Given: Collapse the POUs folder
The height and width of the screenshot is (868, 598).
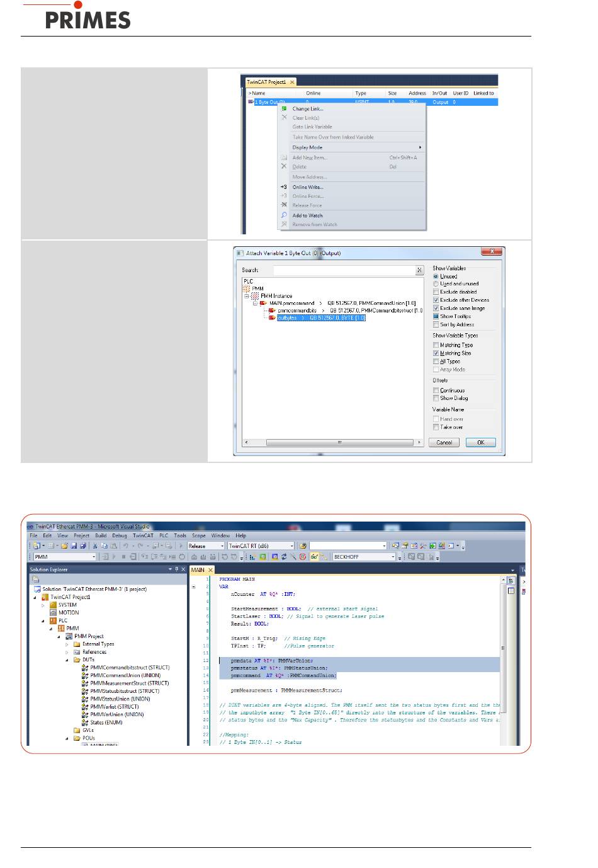Looking at the screenshot, I should [x=67, y=738].
